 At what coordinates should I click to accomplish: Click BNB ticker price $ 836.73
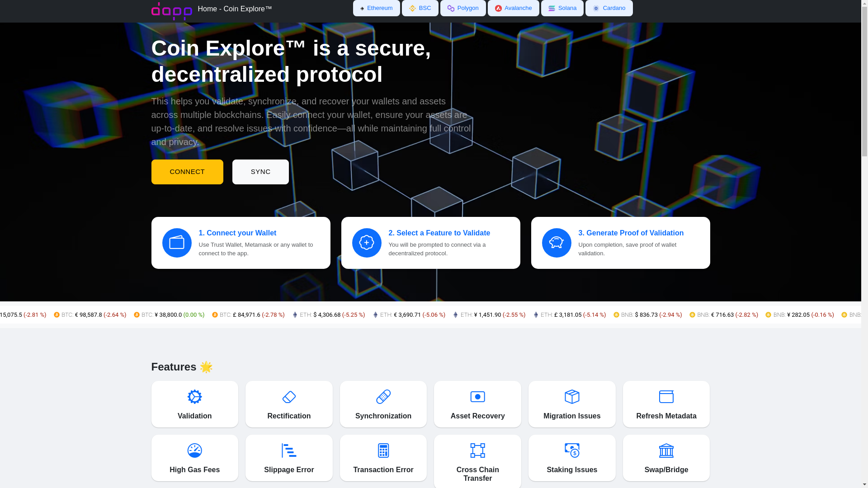pyautogui.click(x=646, y=315)
